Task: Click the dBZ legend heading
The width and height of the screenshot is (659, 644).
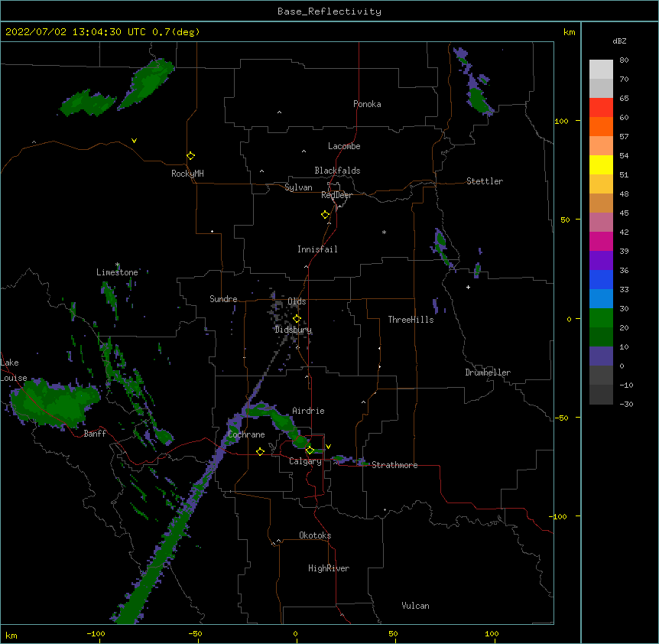Action: click(x=619, y=41)
